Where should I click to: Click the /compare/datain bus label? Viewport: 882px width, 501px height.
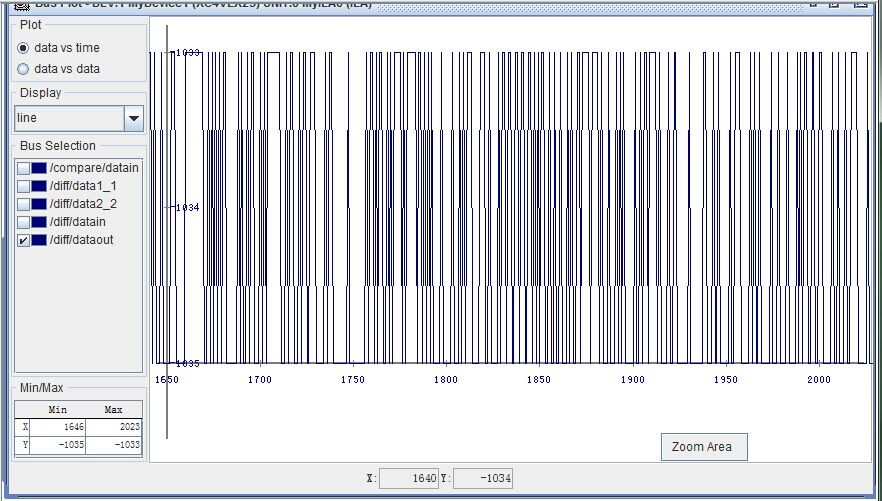tap(94, 168)
